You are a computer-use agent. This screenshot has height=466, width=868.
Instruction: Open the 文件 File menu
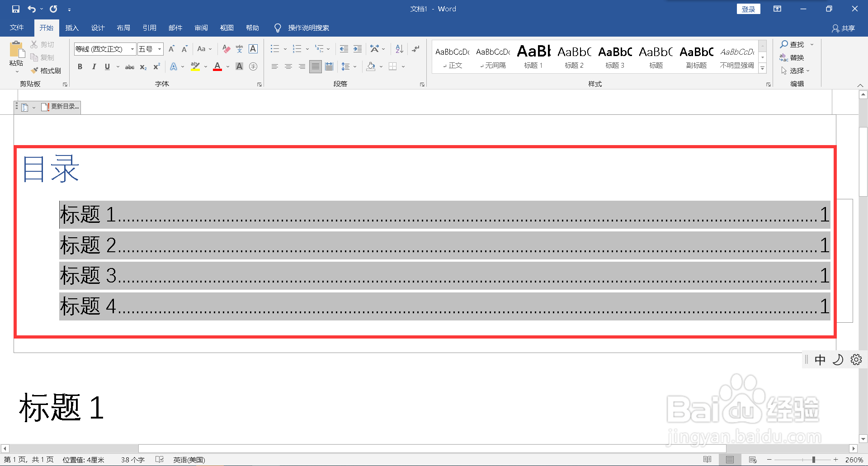click(x=17, y=28)
